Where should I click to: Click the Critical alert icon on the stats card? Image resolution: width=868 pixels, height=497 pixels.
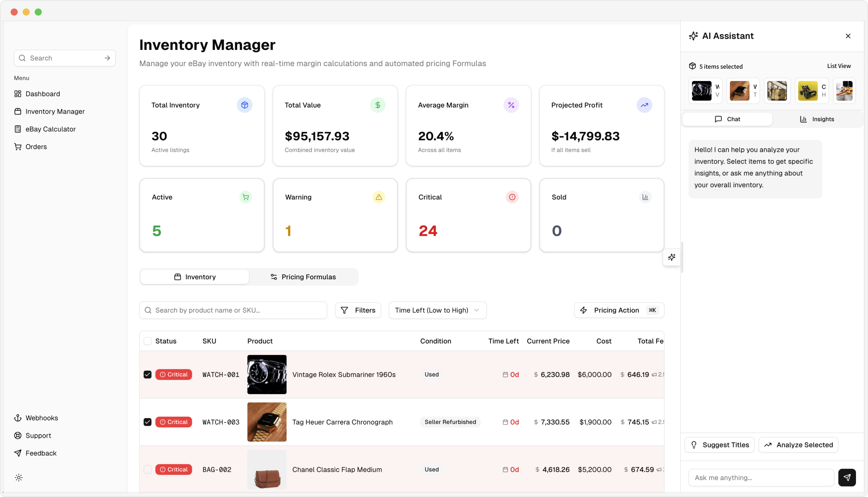[x=512, y=197]
